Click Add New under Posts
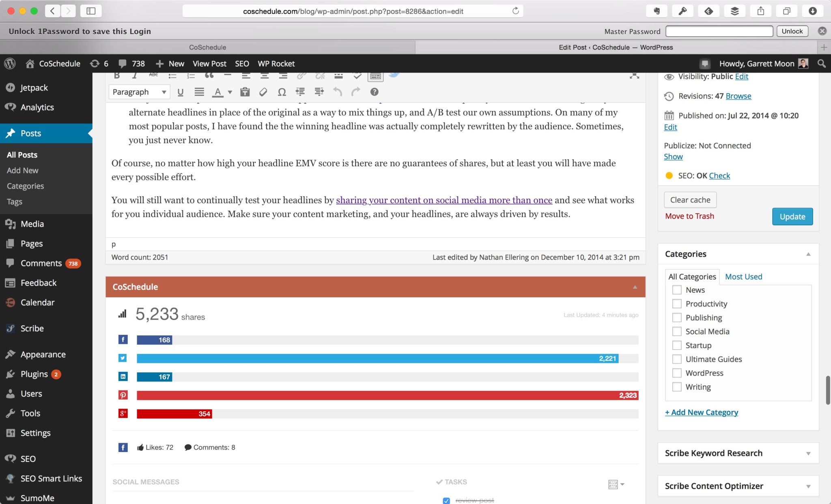The image size is (831, 504). [22, 170]
